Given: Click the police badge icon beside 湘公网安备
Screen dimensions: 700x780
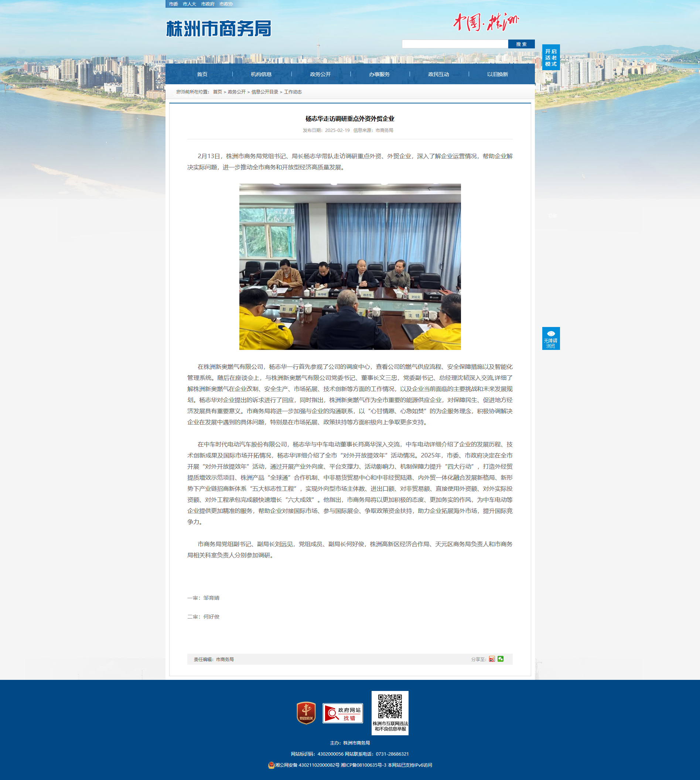Looking at the screenshot, I should point(271,765).
